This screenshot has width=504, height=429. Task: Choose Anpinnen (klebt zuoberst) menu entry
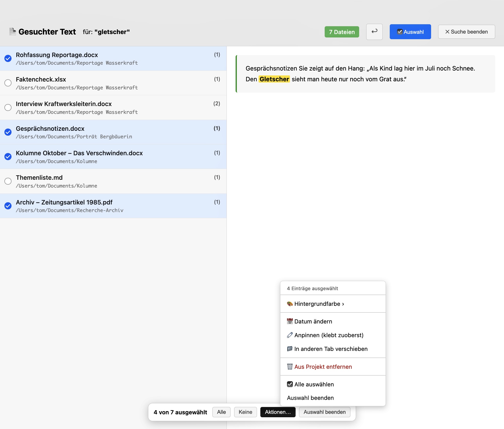coord(333,335)
